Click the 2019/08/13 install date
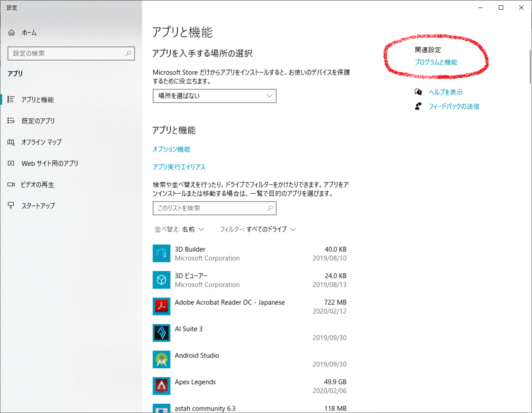Image resolution: width=532 pixels, height=413 pixels. (x=330, y=284)
